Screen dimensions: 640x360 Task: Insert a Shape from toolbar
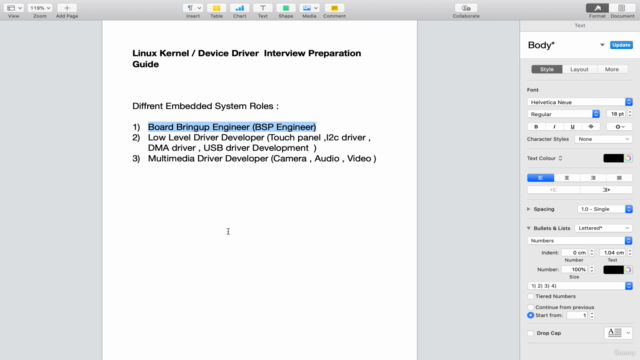pos(286,8)
